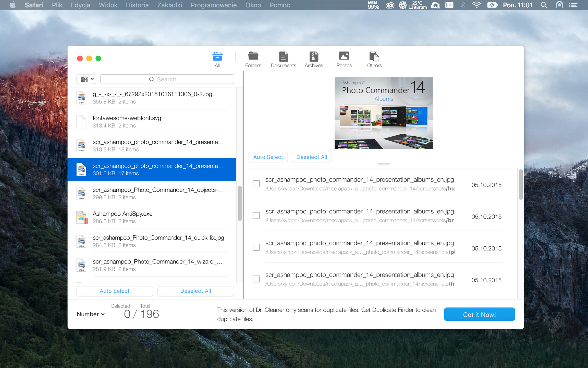The height and width of the screenshot is (368, 588).
Task: Select the g_-_-x-_-_-_67292x20151016111306_0-2.jpg row
Action: pos(152,98)
